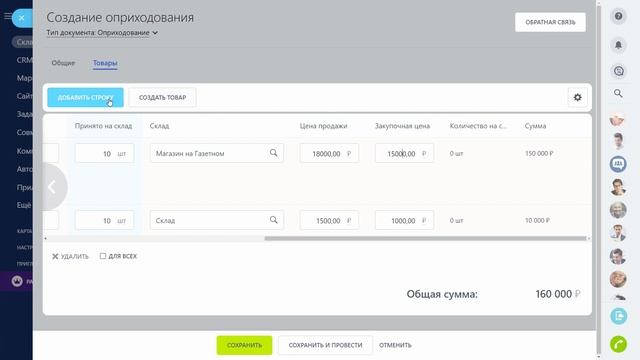Screen dimensions: 640x360
Task: Click the green СОХРАНИТЬ button
Action: 244,345
